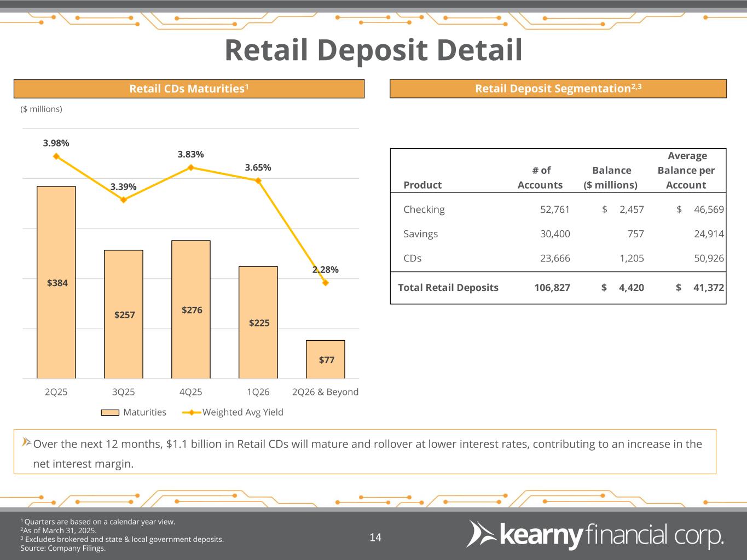747x560 pixels.
Task: Click the 'Source: Company Filings.' footnote
Action: [63, 548]
